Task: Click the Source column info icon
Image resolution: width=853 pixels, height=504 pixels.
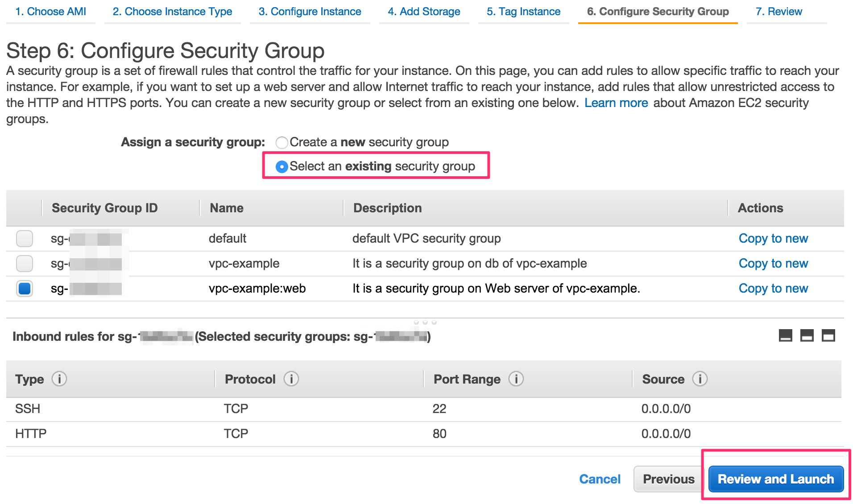Action: tap(700, 379)
